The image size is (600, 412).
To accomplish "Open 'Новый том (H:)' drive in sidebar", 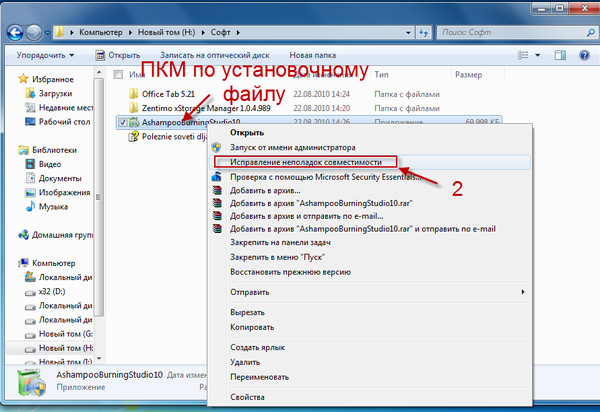I will [65, 348].
